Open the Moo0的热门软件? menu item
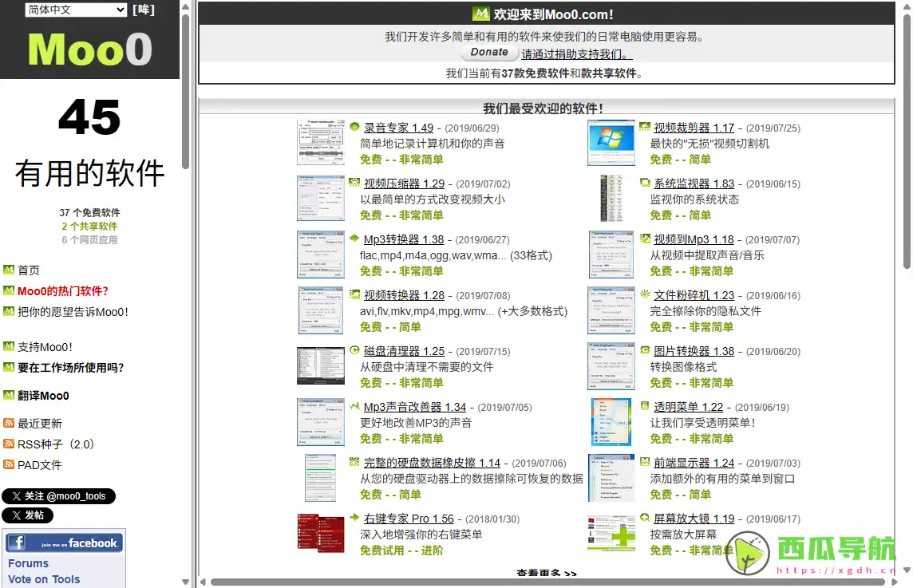The height and width of the screenshot is (588, 913). [63, 291]
